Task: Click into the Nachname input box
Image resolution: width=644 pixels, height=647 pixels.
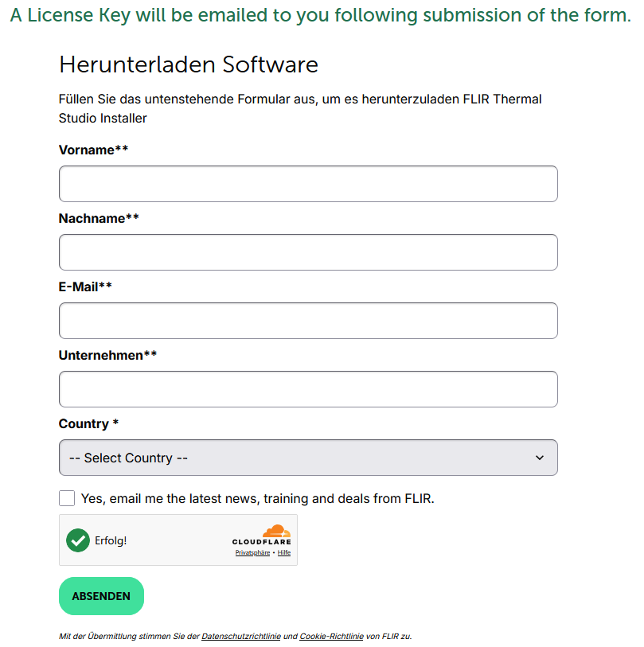Action: [308, 252]
